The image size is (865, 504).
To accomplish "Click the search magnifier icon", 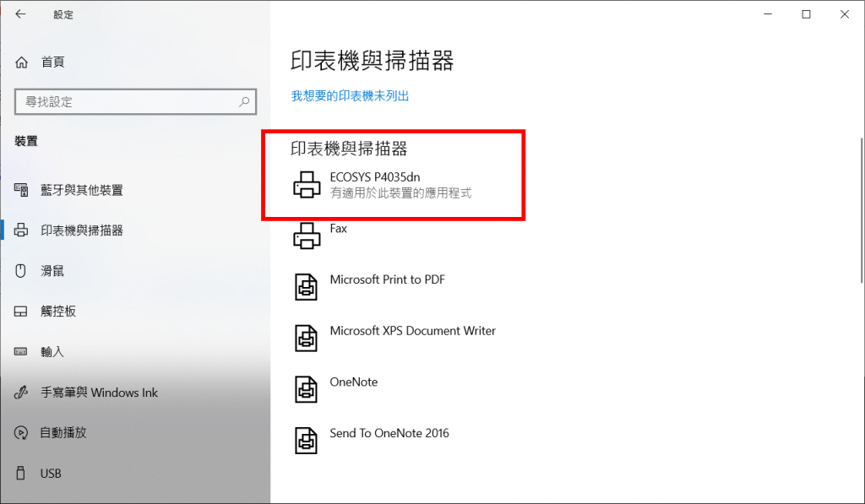I will point(244,101).
